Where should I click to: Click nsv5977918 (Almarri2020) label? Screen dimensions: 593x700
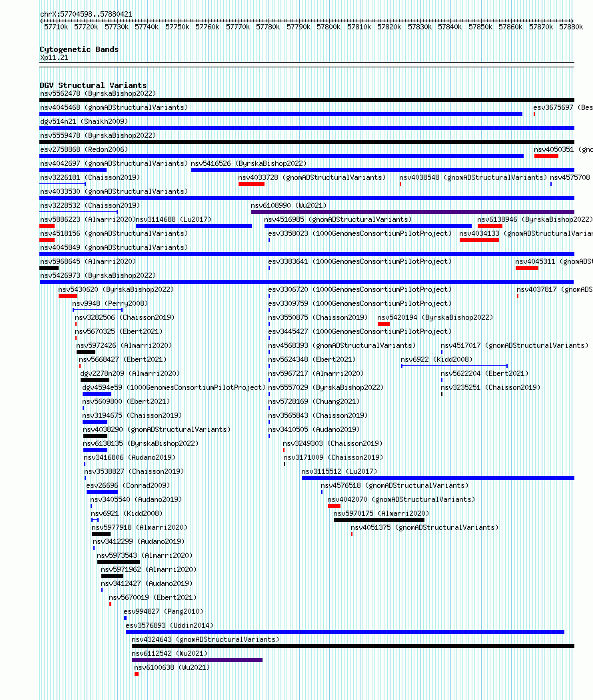[x=139, y=528]
